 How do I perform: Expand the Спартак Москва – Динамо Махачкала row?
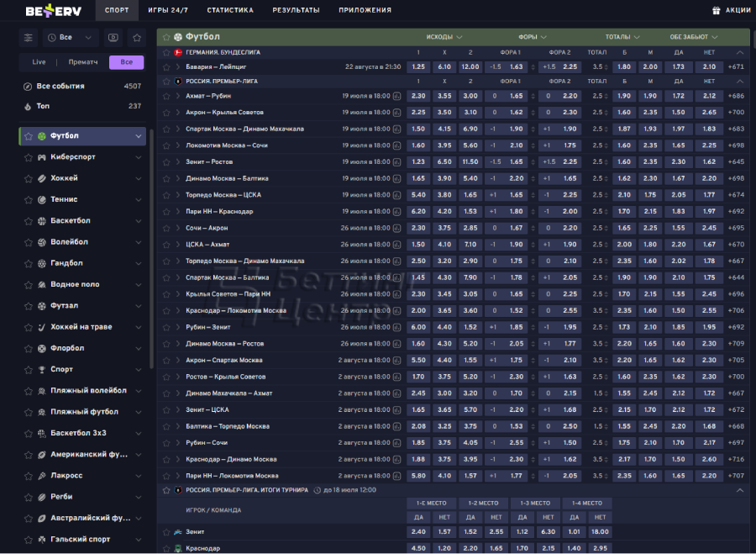pos(178,129)
